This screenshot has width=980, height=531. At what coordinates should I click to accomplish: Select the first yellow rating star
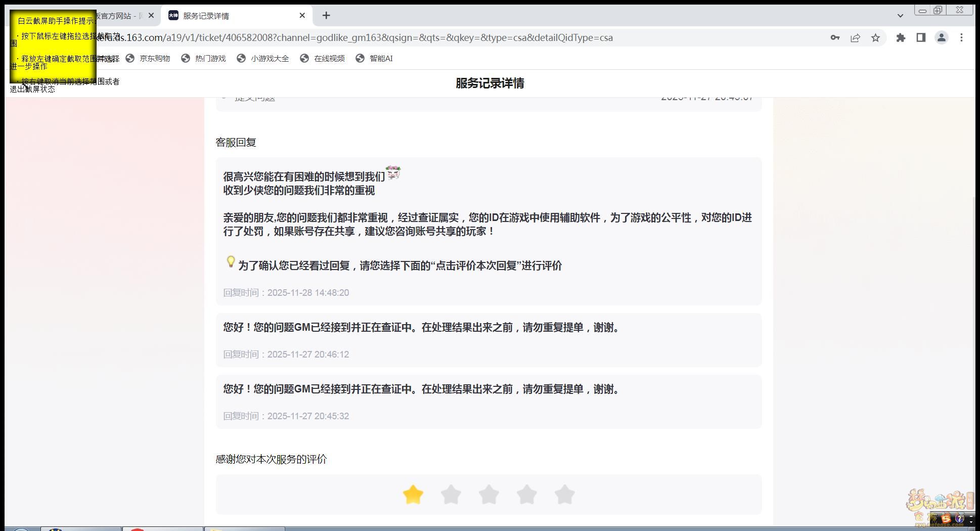click(x=413, y=495)
